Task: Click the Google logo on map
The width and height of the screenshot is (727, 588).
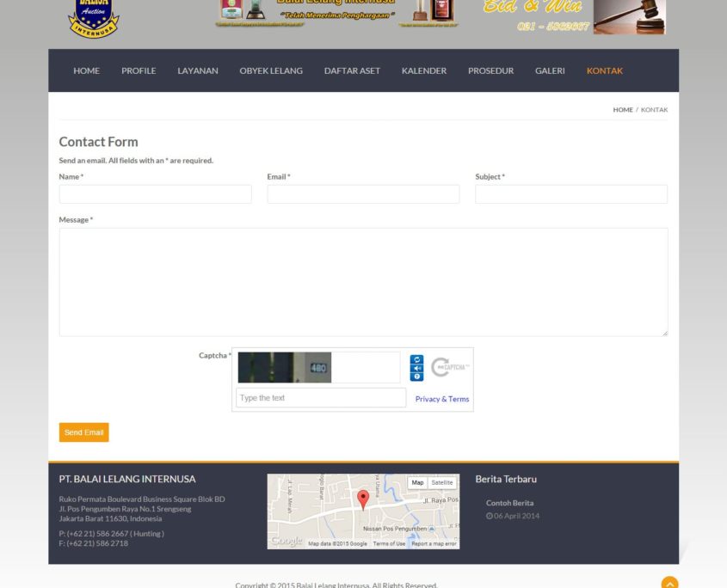Action: click(286, 541)
